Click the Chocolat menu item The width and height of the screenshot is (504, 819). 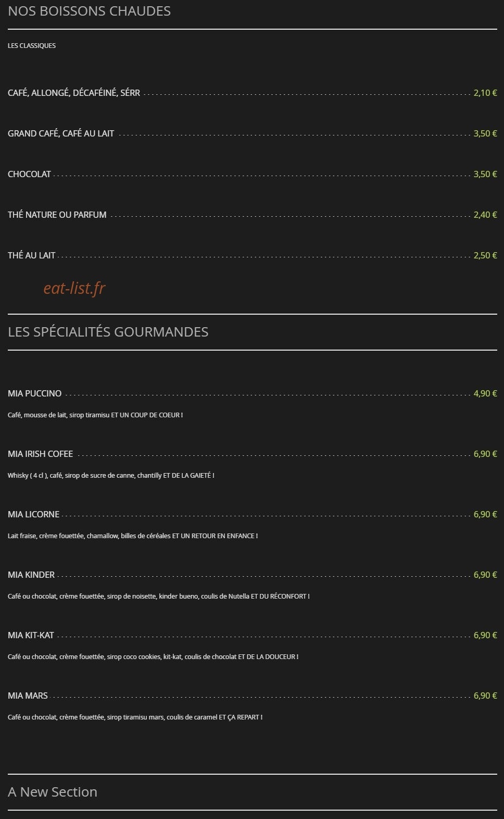coord(29,174)
